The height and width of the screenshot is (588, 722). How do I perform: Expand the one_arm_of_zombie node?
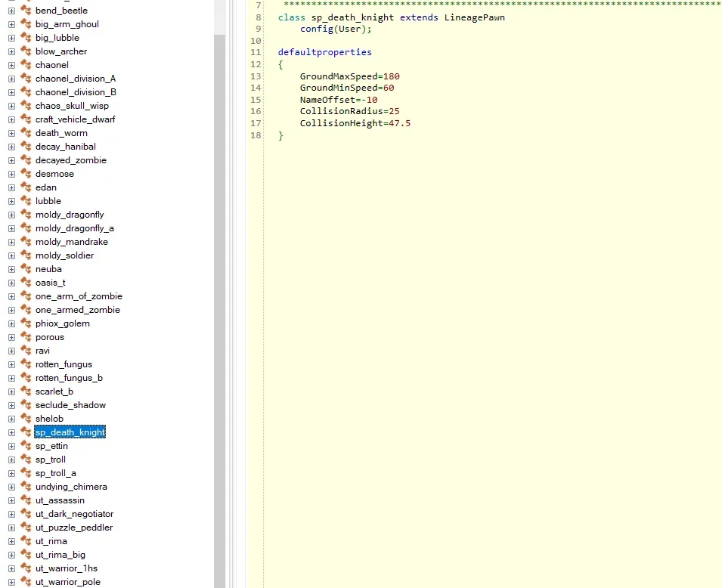pos(11,296)
